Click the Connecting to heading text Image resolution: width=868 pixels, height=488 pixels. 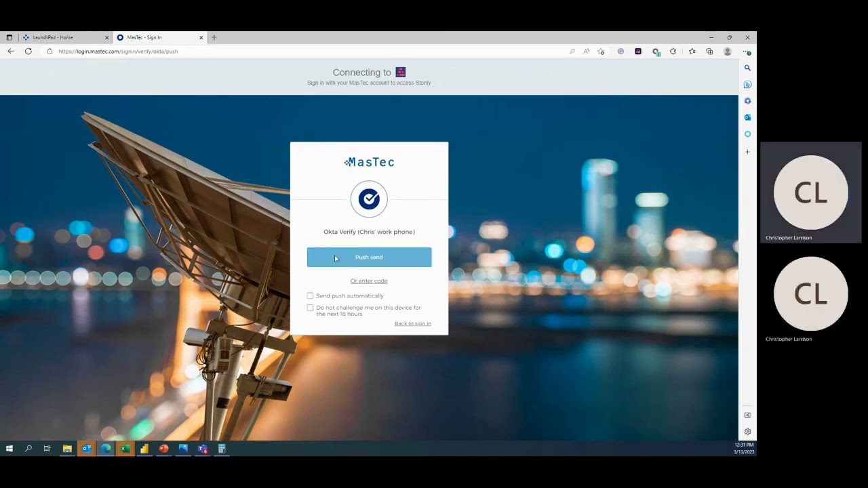tap(362, 73)
